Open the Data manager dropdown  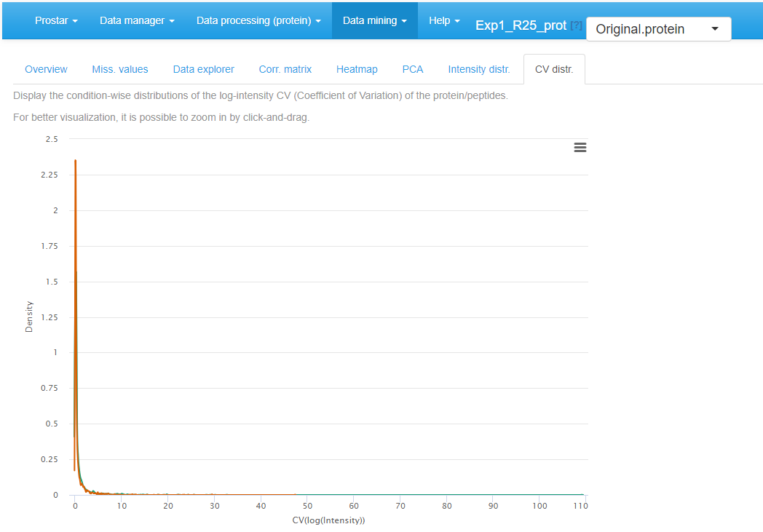(137, 20)
